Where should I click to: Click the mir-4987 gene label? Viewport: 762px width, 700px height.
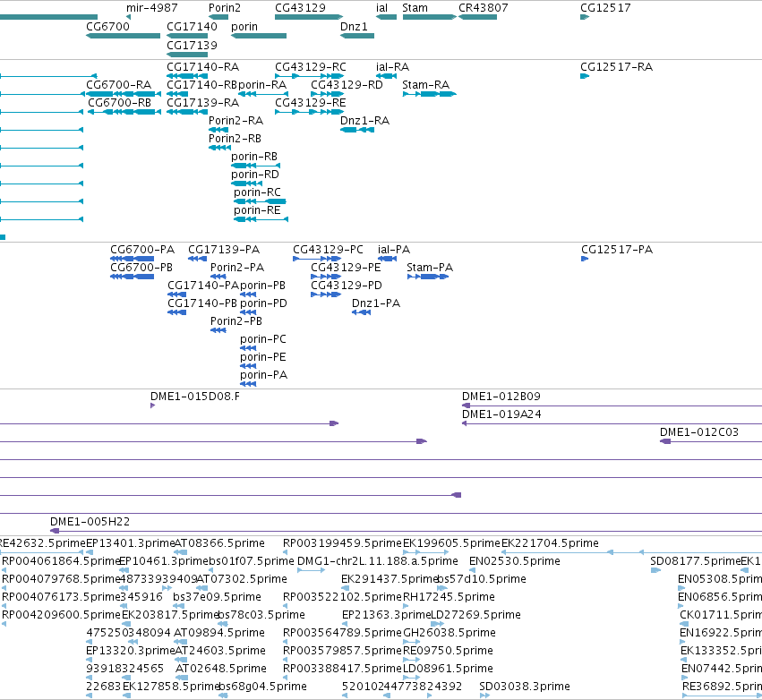pos(151,8)
